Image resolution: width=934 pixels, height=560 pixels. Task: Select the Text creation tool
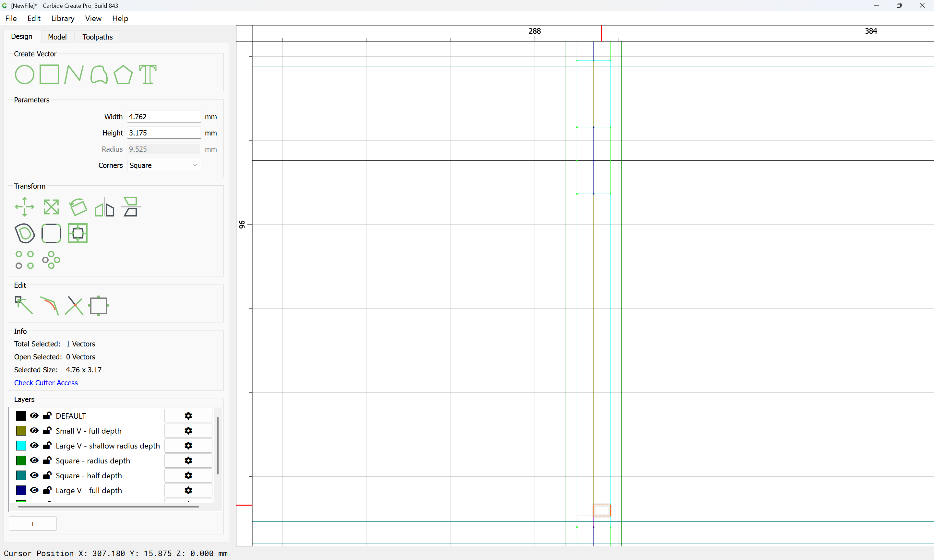click(x=148, y=74)
